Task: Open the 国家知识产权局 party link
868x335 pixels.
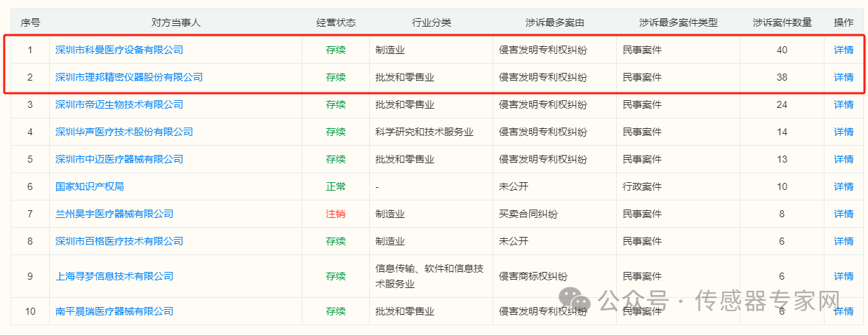Action: [x=90, y=186]
